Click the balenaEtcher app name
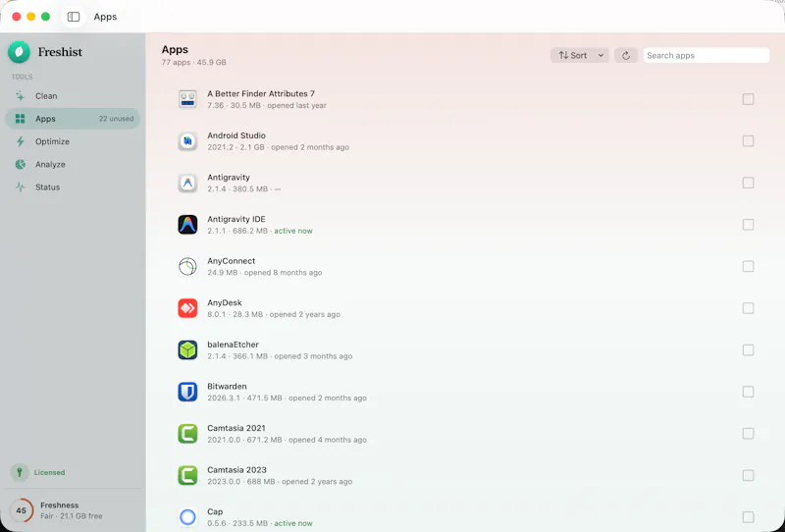The width and height of the screenshot is (785, 532). pyautogui.click(x=233, y=345)
